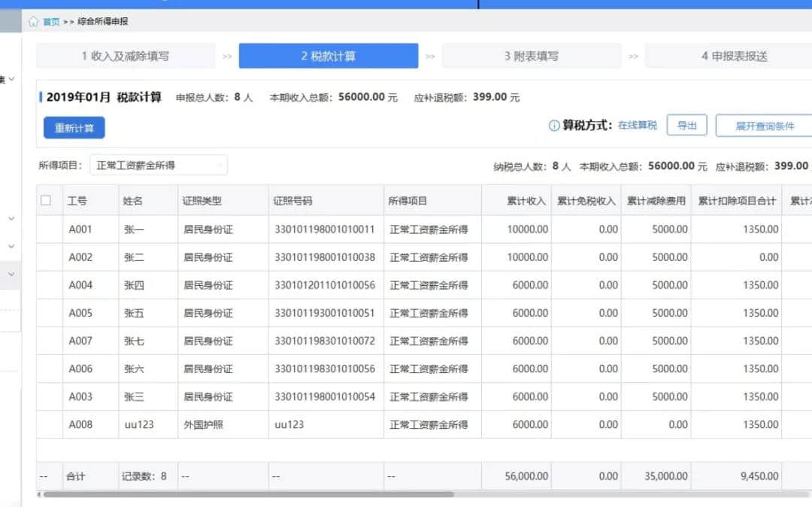Select the 2 税款计算 step tab

pos(329,56)
